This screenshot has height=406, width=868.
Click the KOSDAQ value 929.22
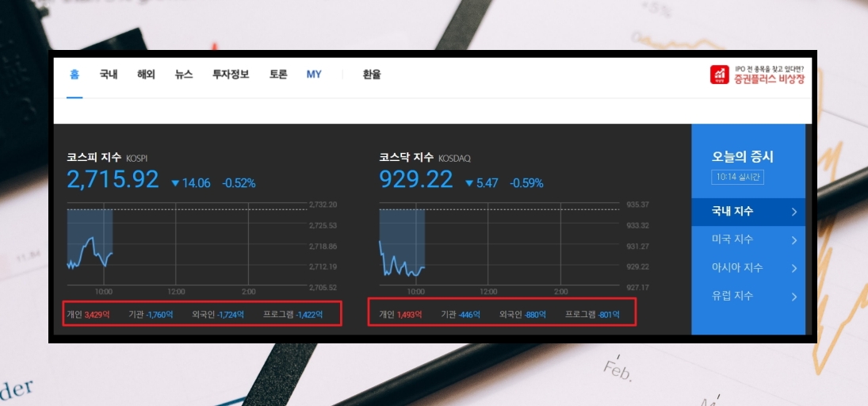[x=415, y=179]
